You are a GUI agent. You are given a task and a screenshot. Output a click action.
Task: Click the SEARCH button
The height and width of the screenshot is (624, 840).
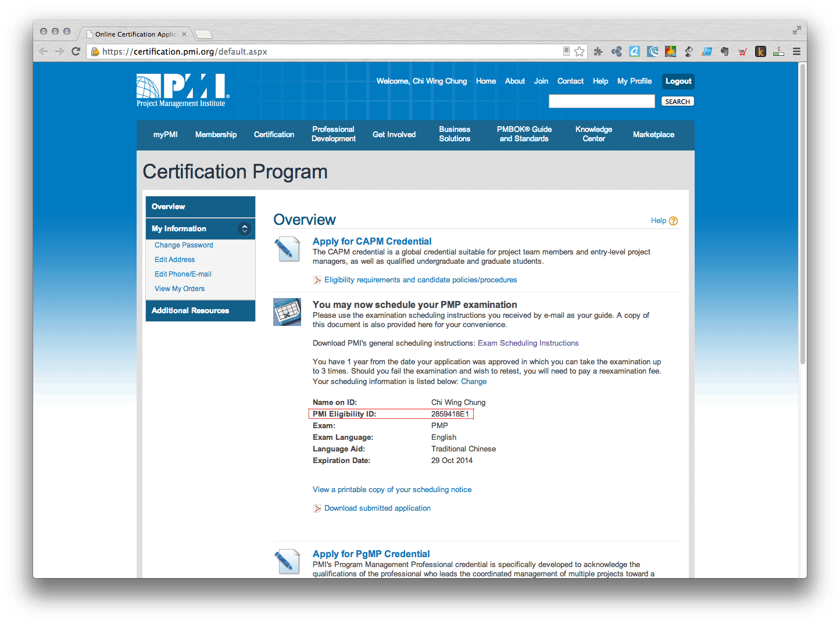click(x=678, y=102)
